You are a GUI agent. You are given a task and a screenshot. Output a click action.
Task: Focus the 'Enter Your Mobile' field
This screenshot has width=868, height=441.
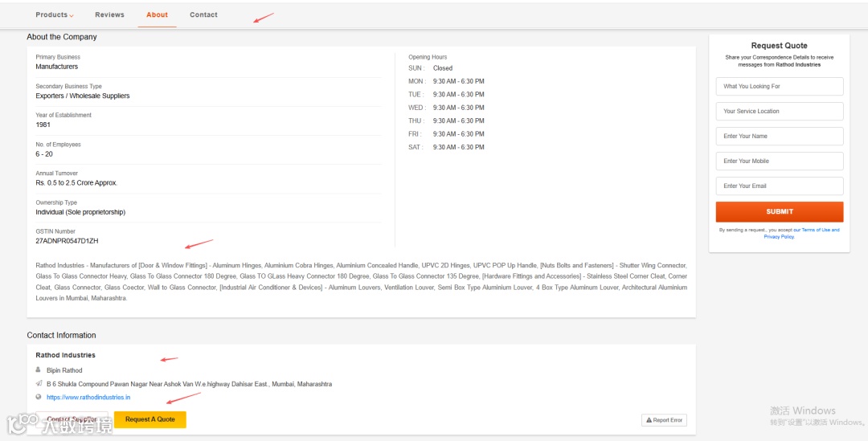click(780, 161)
